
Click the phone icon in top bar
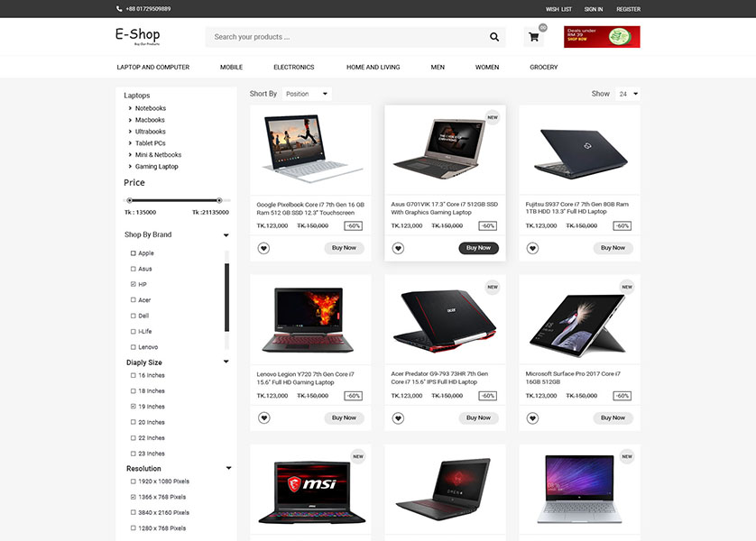coord(119,9)
